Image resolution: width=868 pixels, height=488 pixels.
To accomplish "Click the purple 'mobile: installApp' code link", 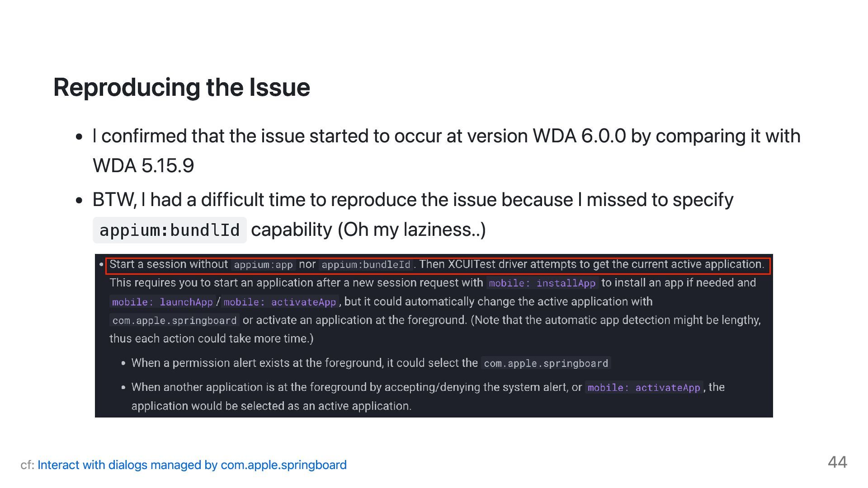I will click(x=542, y=283).
